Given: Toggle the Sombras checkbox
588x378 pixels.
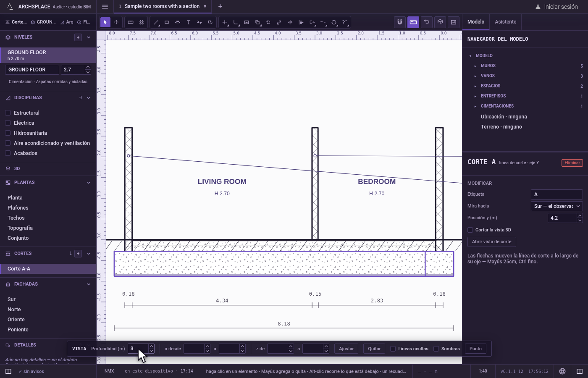Looking at the screenshot, I should [436, 349].
